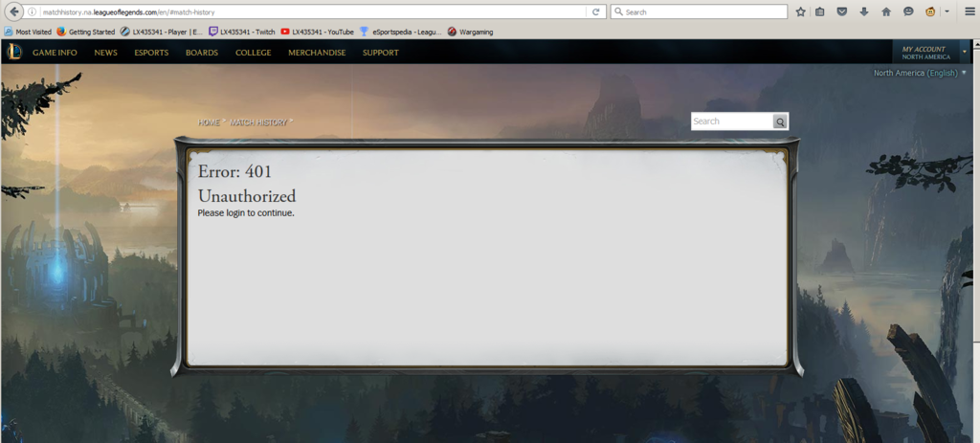Click 'Please login to continue.' text
980x443 pixels.
(x=246, y=213)
